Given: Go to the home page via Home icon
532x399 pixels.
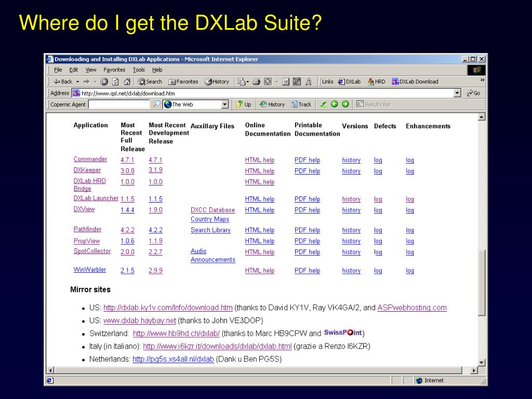Looking at the screenshot, I should tap(127, 82).
